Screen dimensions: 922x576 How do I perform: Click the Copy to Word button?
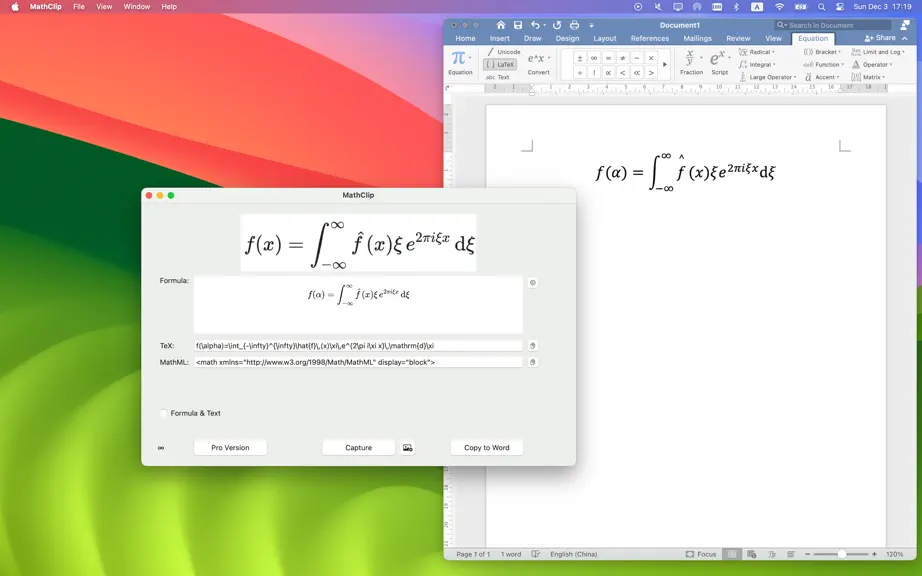coord(487,448)
